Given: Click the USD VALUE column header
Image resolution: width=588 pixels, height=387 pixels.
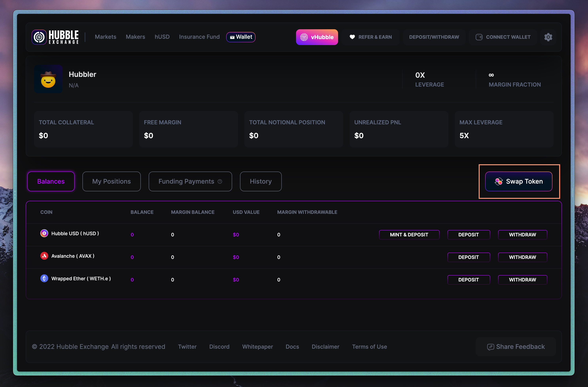Looking at the screenshot, I should 246,212.
